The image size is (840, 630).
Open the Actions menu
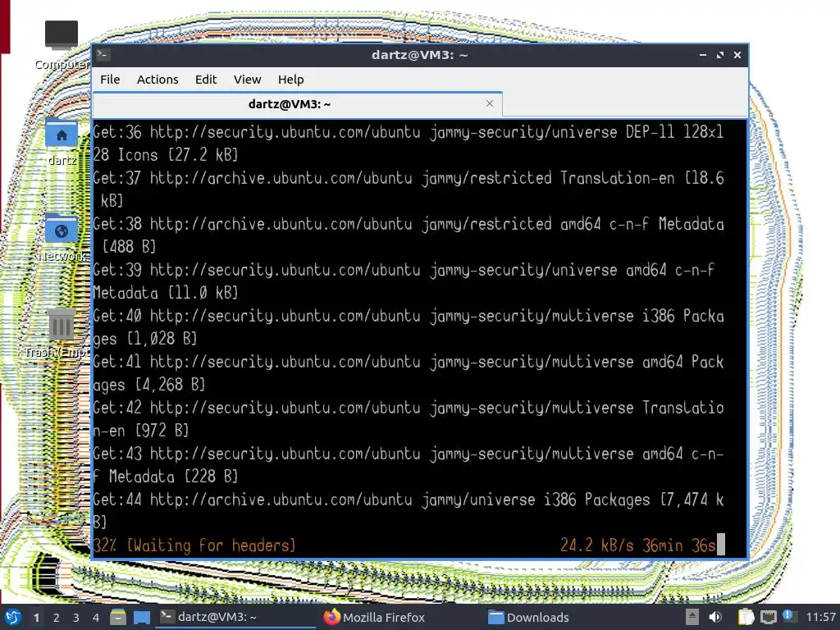(x=157, y=80)
